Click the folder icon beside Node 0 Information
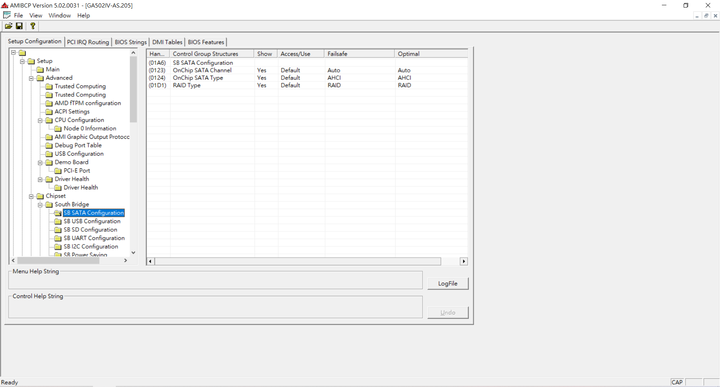 point(58,129)
